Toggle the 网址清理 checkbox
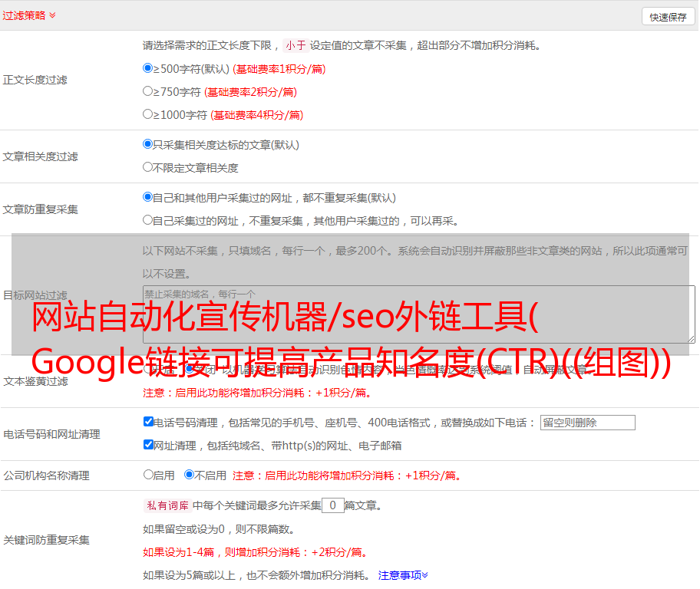 pyautogui.click(x=149, y=445)
